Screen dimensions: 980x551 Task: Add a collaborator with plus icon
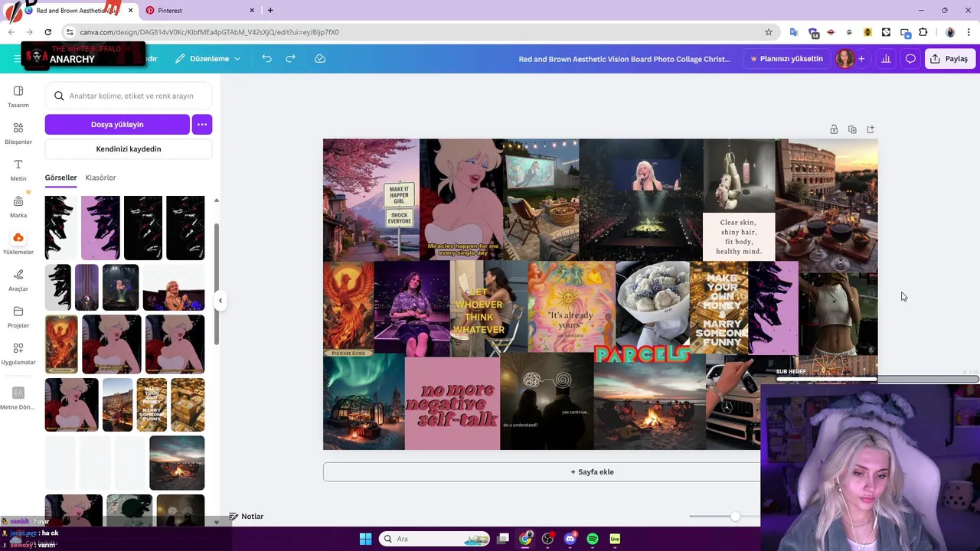pyautogui.click(x=861, y=59)
